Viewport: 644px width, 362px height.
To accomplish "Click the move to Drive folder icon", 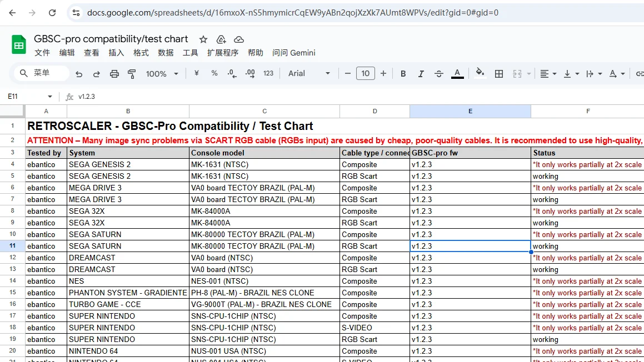I will [x=221, y=39].
